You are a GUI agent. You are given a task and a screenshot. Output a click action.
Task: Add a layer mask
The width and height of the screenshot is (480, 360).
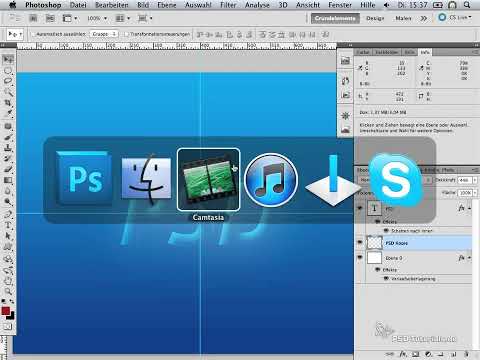tap(416, 354)
